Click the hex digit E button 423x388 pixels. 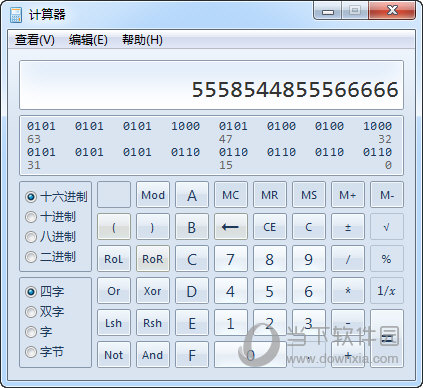pyautogui.click(x=192, y=323)
